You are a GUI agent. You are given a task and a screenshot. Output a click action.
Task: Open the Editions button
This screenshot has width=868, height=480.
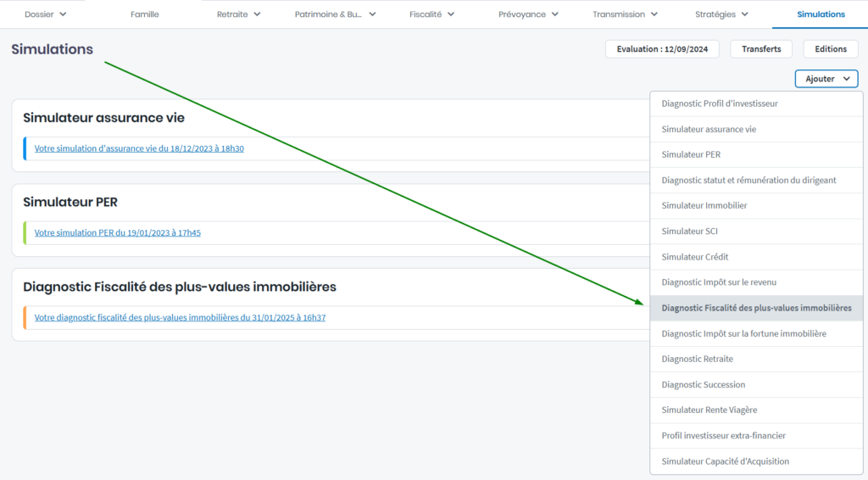tap(831, 49)
